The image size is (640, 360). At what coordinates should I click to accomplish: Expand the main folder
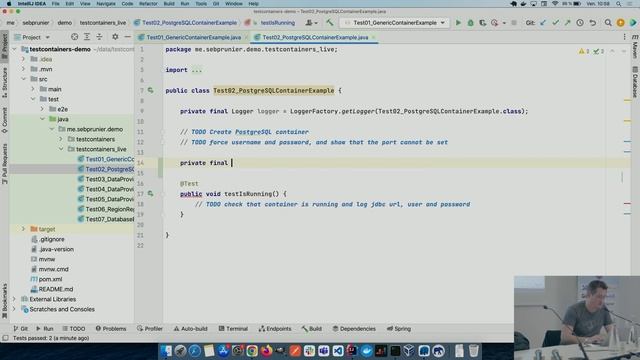click(33, 89)
